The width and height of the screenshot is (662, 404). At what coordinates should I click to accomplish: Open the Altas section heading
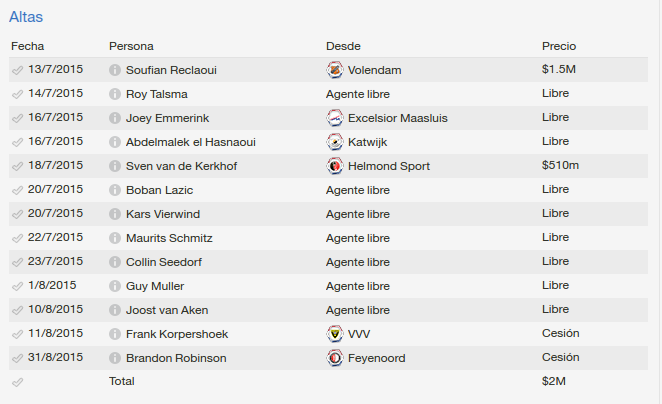(x=26, y=17)
